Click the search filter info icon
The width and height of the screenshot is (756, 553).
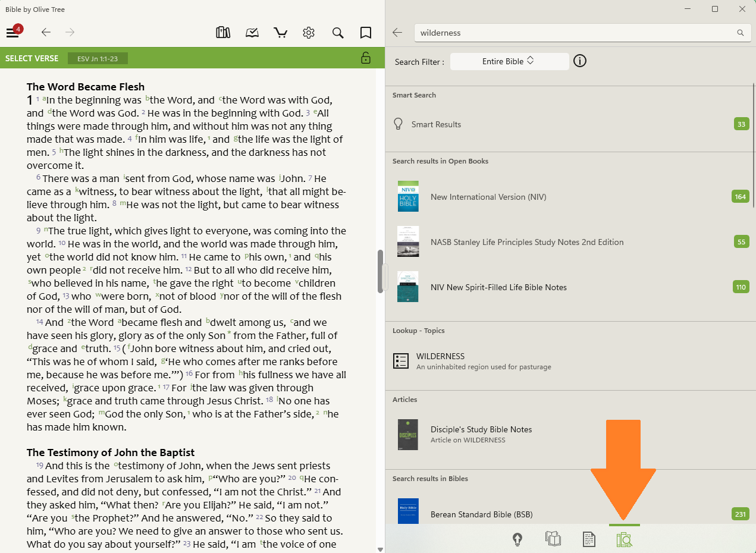pyautogui.click(x=580, y=61)
